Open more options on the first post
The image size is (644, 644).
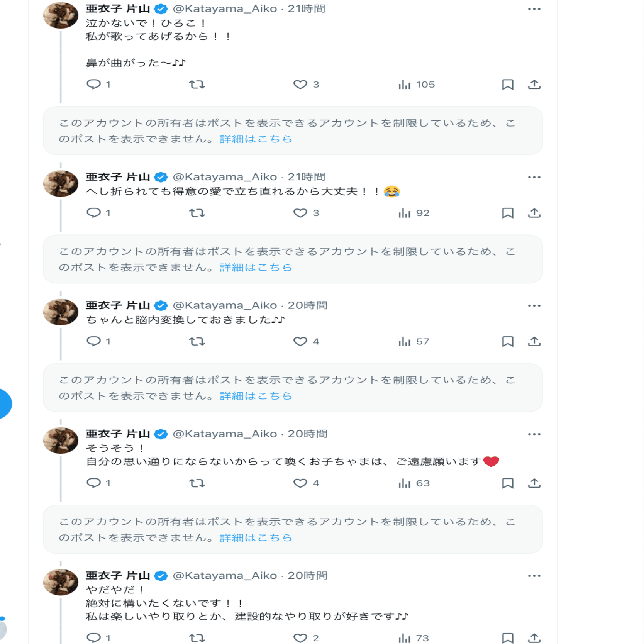click(x=534, y=9)
